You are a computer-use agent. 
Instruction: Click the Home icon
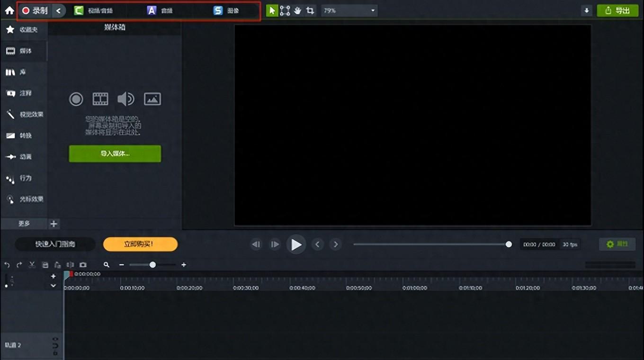pyautogui.click(x=9, y=10)
